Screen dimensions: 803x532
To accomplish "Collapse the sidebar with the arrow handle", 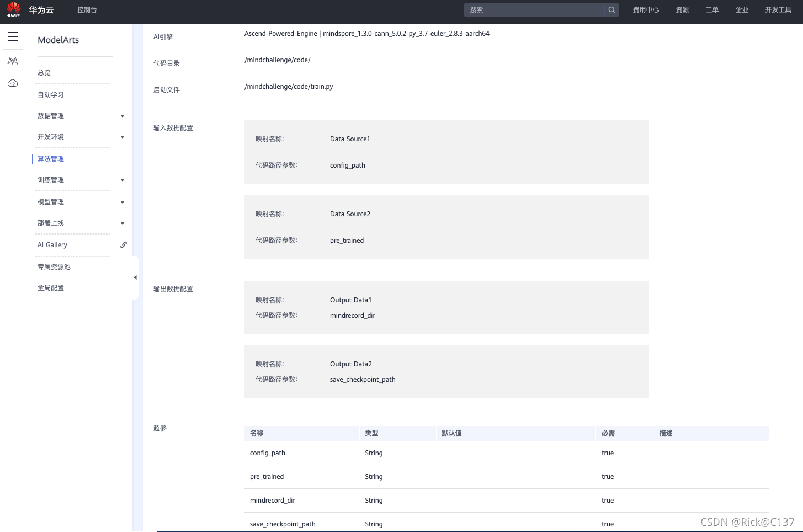I will coord(135,278).
